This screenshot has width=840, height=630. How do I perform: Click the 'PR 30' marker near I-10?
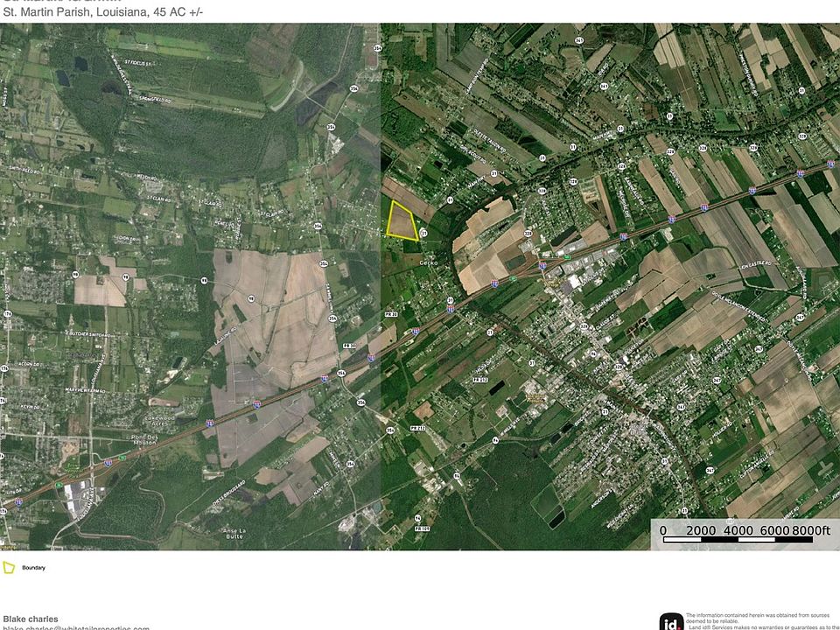[349, 346]
